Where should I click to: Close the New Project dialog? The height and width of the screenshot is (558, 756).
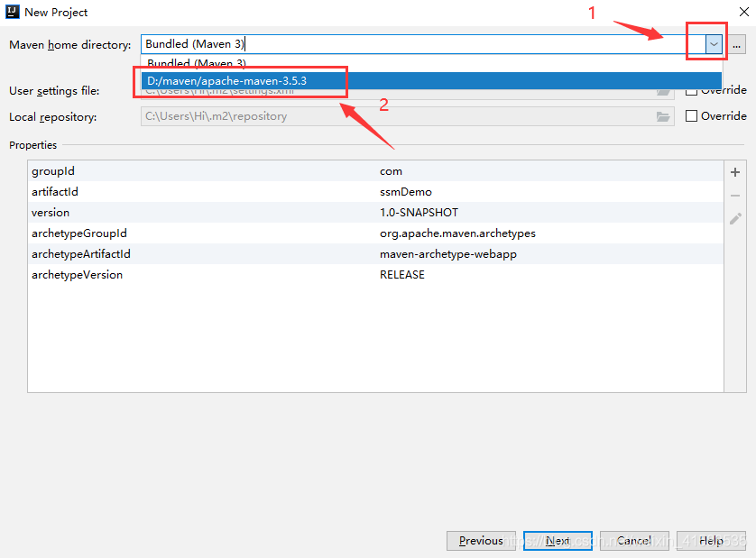[x=744, y=12]
